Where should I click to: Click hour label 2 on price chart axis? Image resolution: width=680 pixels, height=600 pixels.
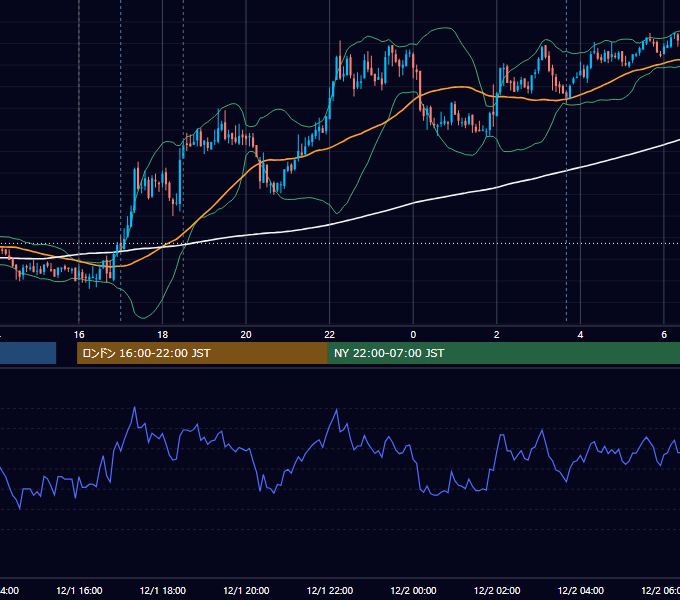coord(497,335)
